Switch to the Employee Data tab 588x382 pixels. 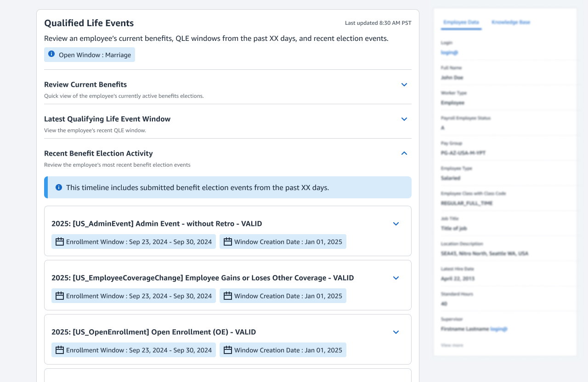pos(461,22)
